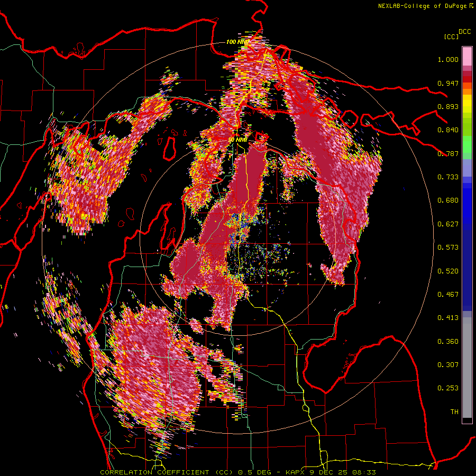This screenshot has height=476, width=476.
Task: Click the [CC] legend heading
Action: coord(451,36)
